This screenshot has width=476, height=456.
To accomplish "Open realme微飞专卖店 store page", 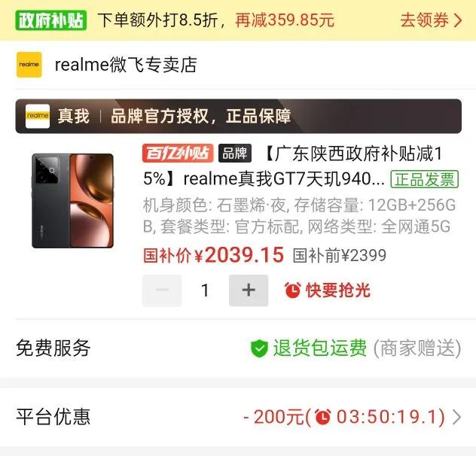I will (x=126, y=65).
